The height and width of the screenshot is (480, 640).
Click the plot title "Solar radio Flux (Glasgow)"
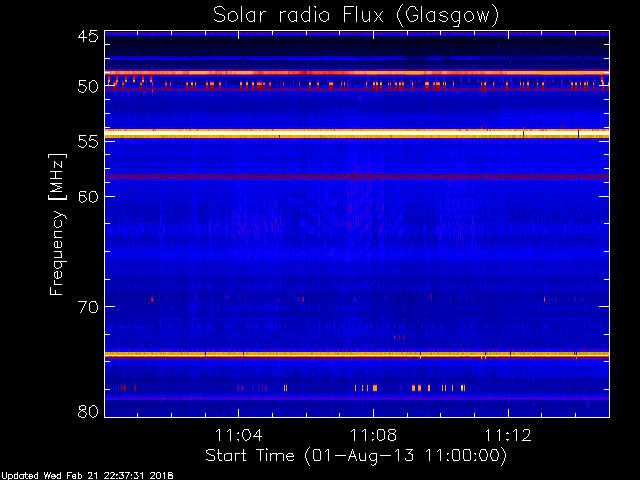point(356,16)
